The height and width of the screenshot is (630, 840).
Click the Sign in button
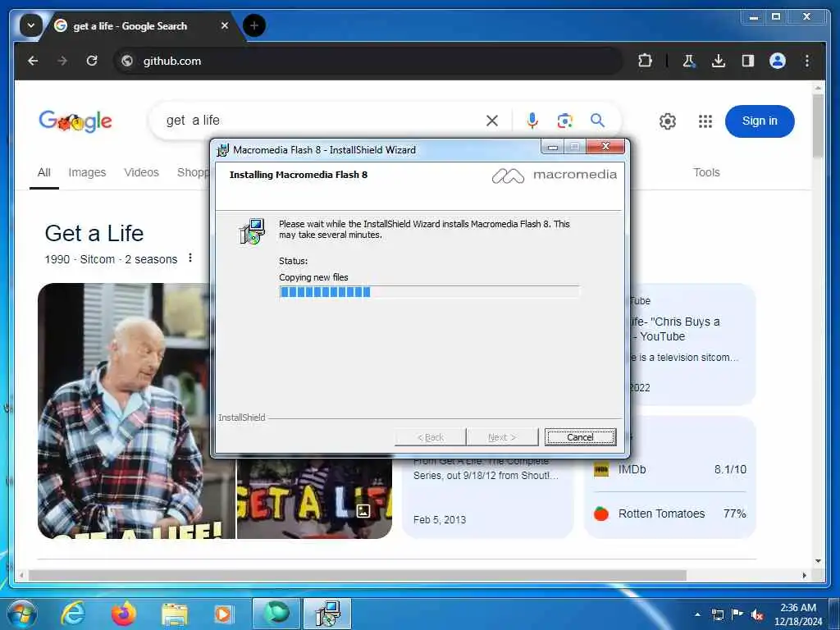coord(760,121)
